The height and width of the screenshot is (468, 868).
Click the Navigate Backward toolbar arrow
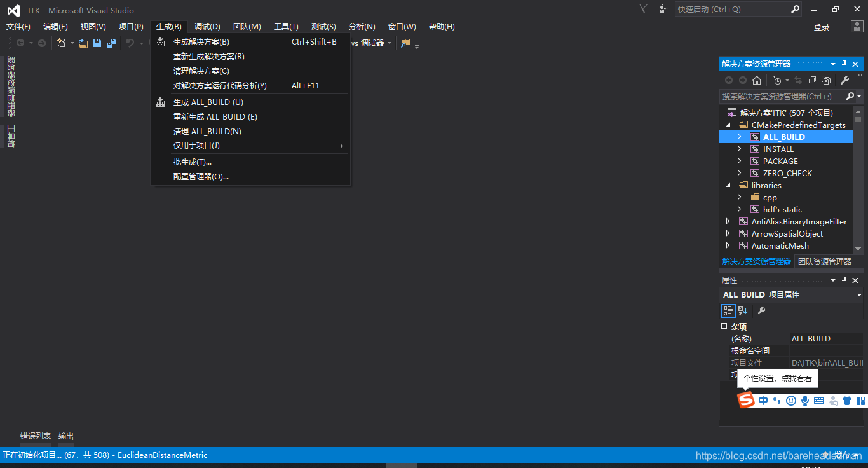20,43
